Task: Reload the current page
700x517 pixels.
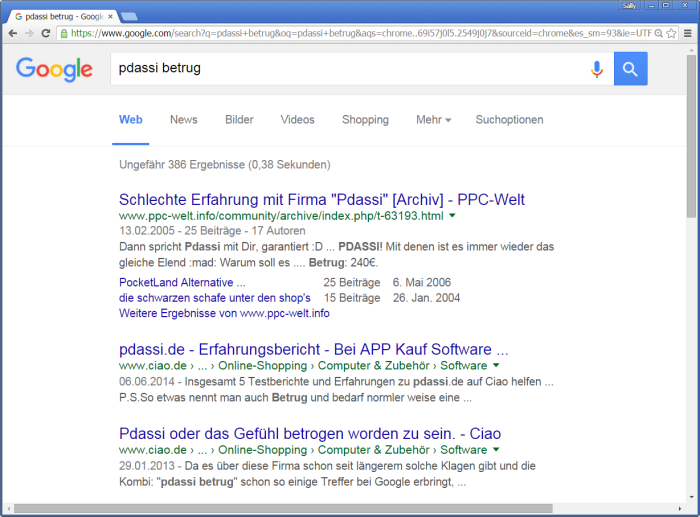Action: pos(46,33)
